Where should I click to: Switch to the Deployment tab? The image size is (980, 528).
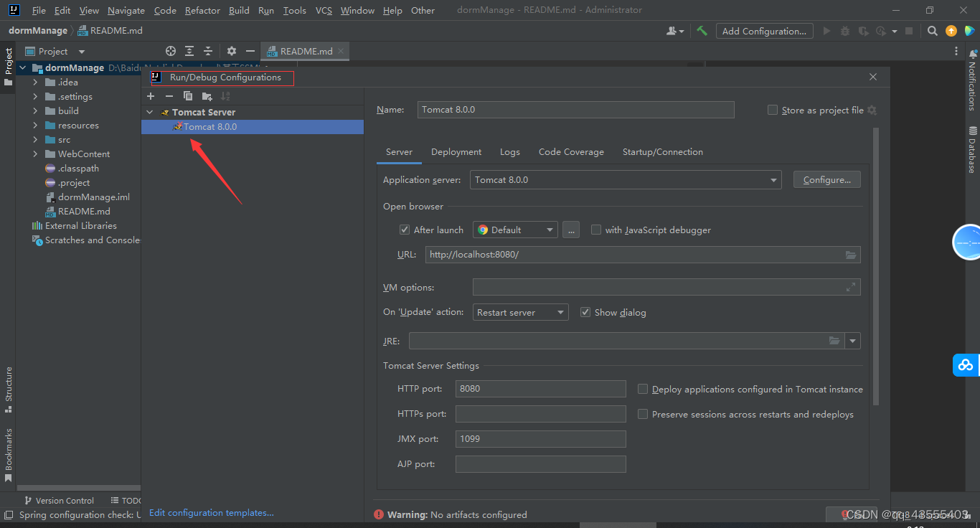456,151
